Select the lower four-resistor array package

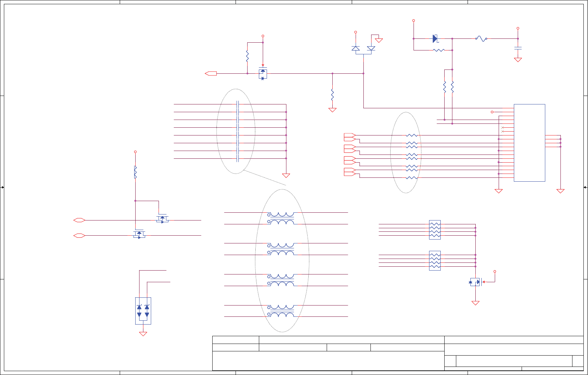435,261
